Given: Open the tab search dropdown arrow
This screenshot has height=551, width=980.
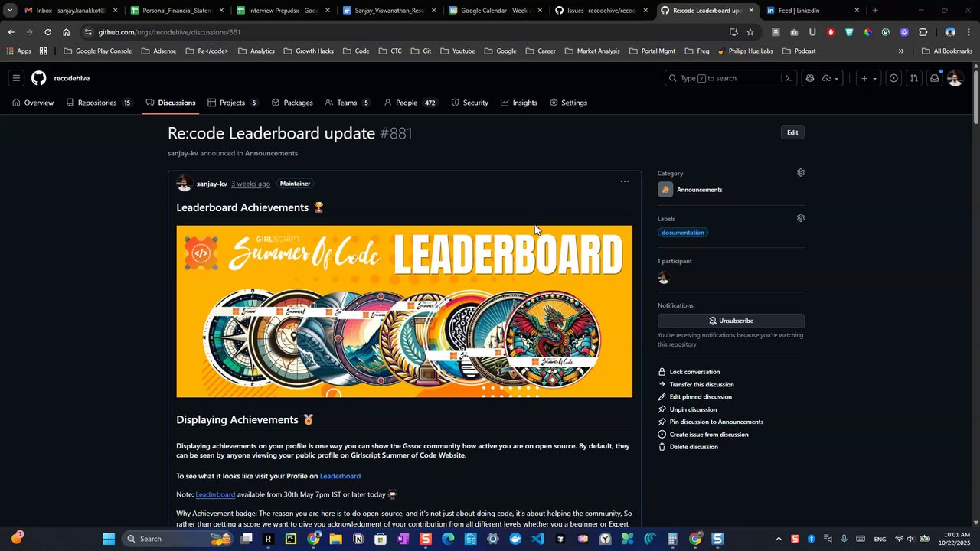Looking at the screenshot, I should tap(10, 10).
